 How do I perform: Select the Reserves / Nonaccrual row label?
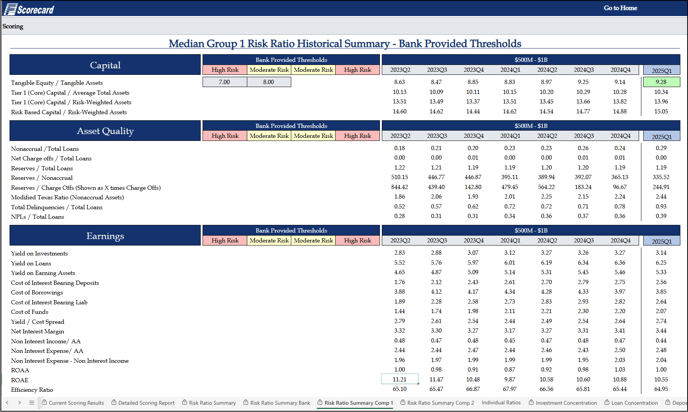tap(42, 178)
